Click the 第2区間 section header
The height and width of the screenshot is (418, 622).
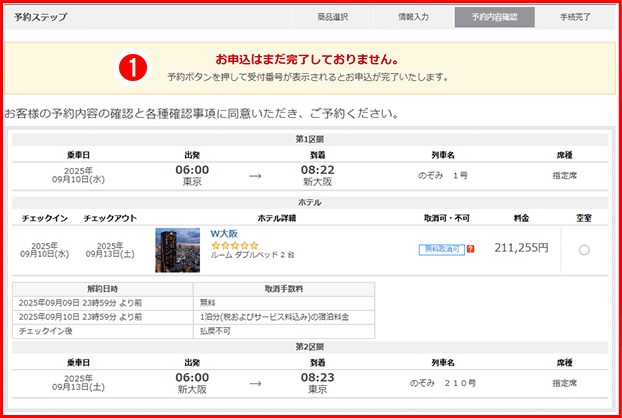pyautogui.click(x=310, y=347)
